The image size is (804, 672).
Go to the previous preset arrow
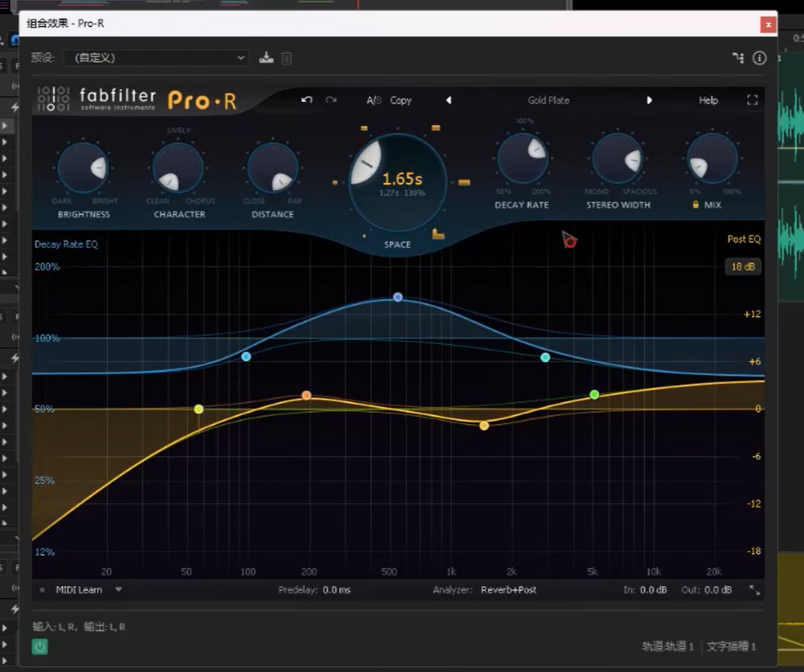[449, 100]
